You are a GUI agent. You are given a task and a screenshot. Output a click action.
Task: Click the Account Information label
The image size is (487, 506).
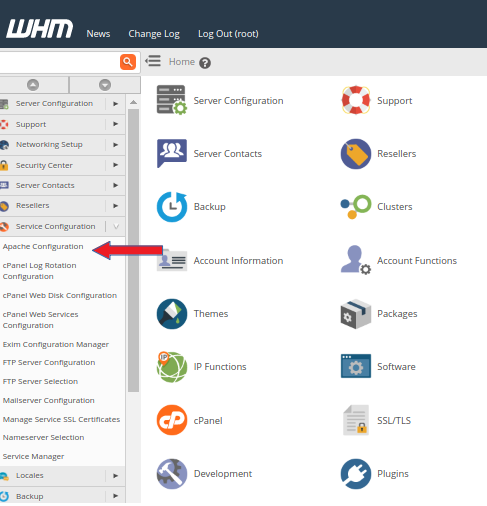coord(238,261)
